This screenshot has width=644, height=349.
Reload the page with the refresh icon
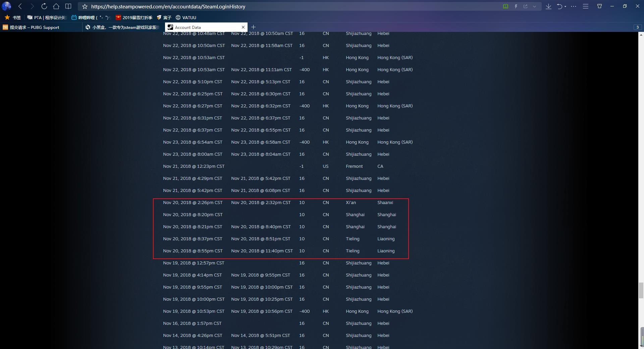[44, 6]
